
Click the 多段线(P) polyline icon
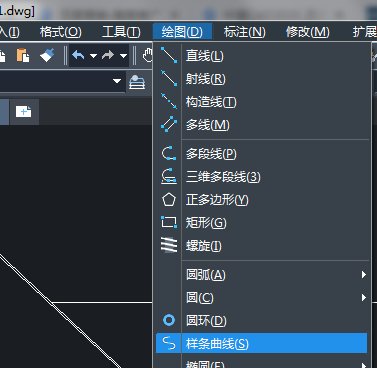pos(169,153)
